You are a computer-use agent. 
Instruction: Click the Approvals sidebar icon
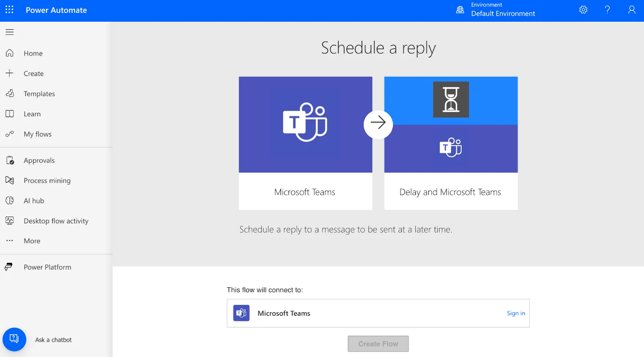click(x=10, y=160)
